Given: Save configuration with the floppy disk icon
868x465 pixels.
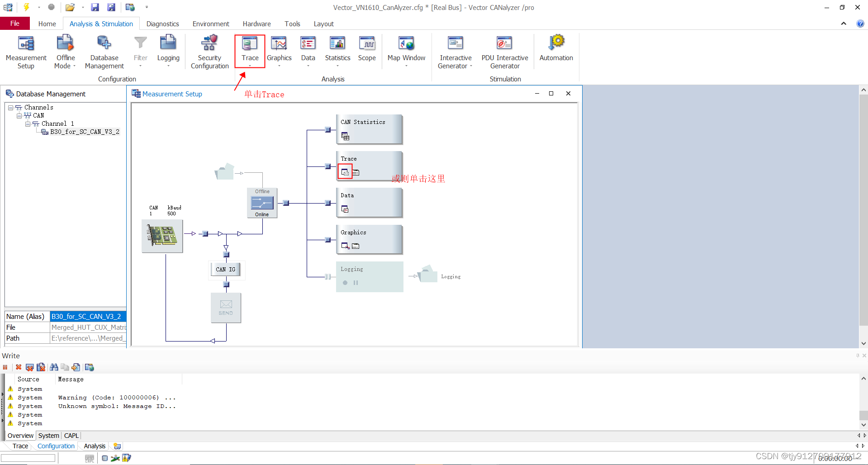Looking at the screenshot, I should 95,7.
